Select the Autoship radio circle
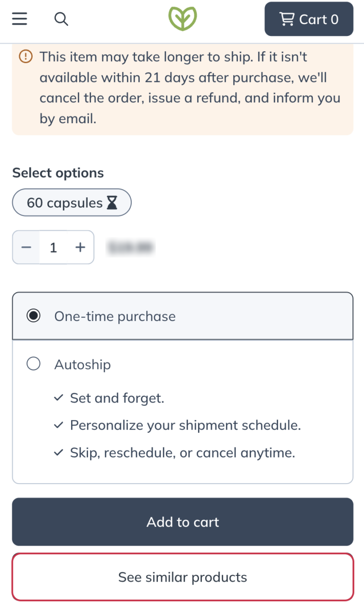 (x=34, y=364)
